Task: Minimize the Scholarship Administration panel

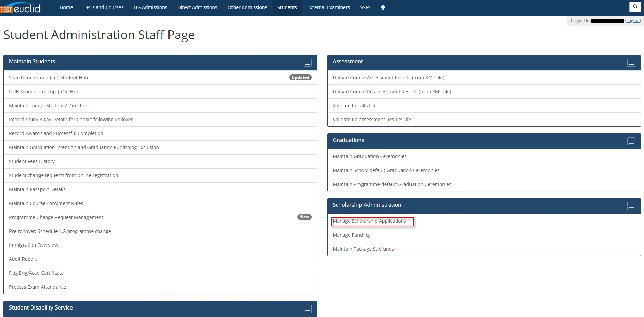Action: [631, 206]
